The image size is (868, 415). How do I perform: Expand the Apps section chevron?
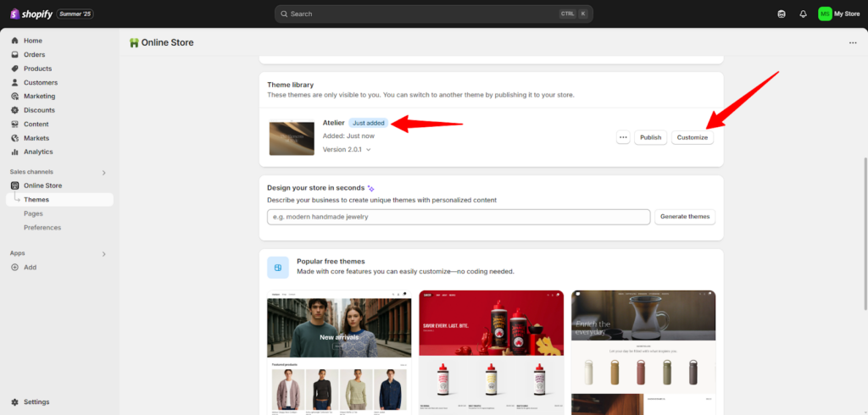(104, 253)
